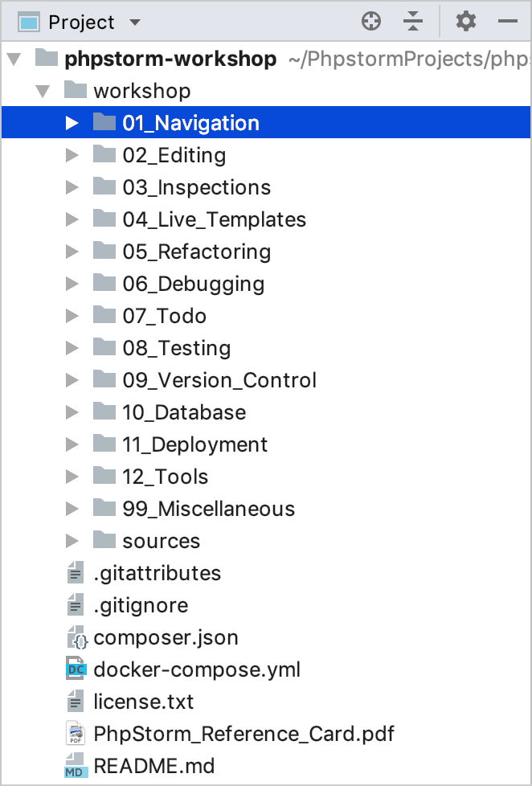Open the Project tool window settings gear
The height and width of the screenshot is (786, 532).
(x=466, y=22)
